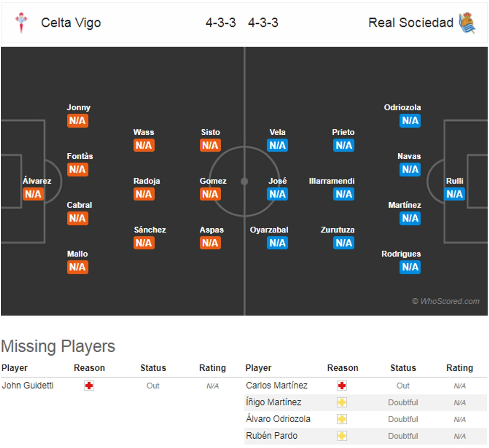This screenshot has height=448, width=489.
Task: Click the WhoScored.com watermark
Action: (446, 301)
